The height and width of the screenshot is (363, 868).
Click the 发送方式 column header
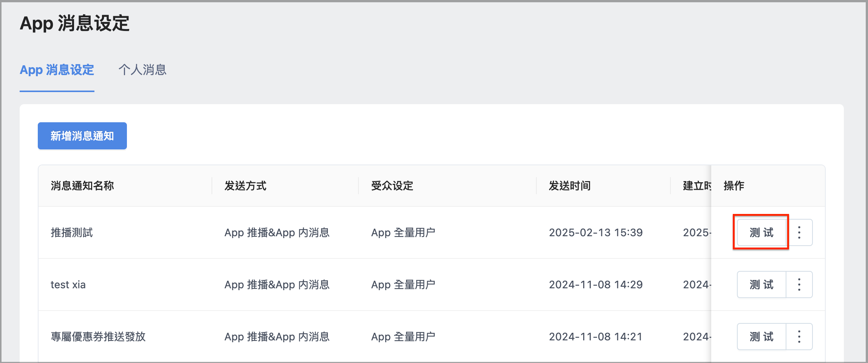pyautogui.click(x=246, y=186)
